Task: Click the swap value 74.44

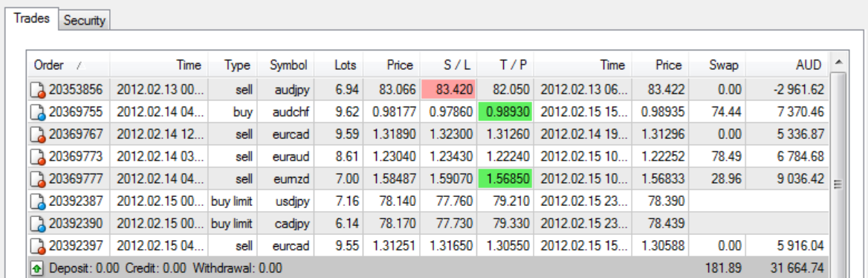Action: coord(726,111)
